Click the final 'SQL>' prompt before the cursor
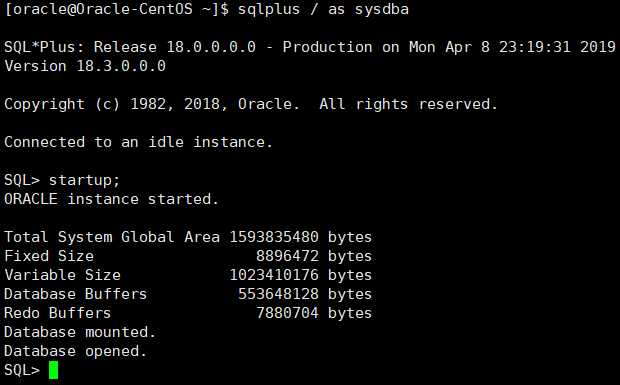This screenshot has height=385, width=620. [22, 370]
